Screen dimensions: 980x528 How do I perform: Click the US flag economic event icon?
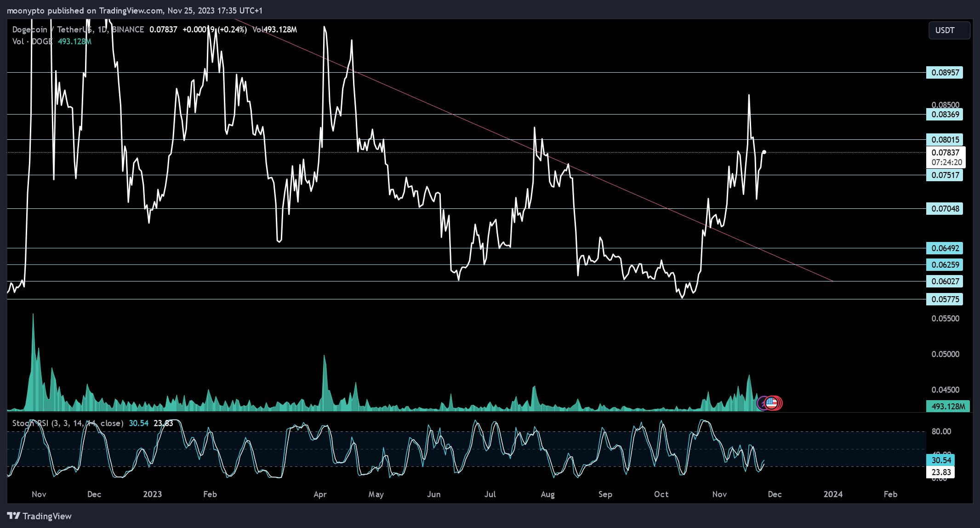click(771, 403)
